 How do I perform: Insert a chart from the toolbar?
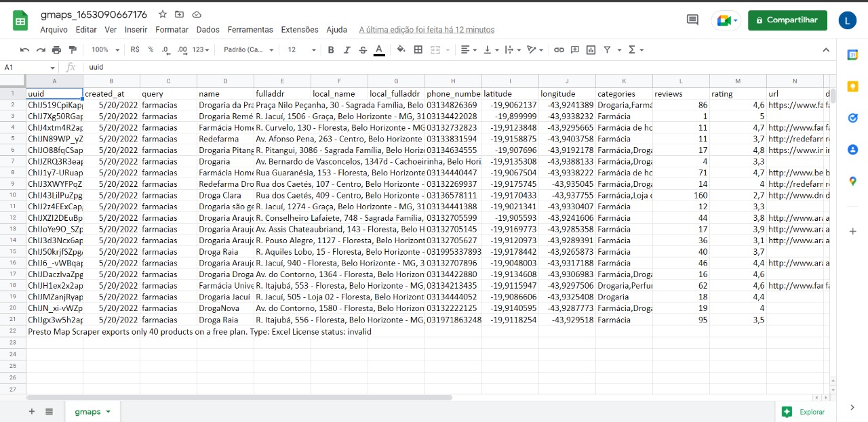point(591,49)
